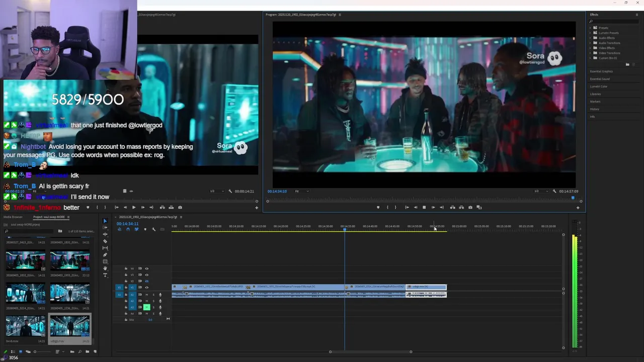Click New Bin icon in Project panel footer
Viewport: 644px width, 362px height.
(x=88, y=351)
